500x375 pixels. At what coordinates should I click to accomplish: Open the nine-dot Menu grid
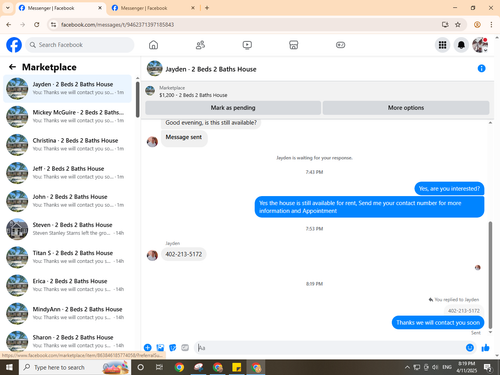coord(442,45)
